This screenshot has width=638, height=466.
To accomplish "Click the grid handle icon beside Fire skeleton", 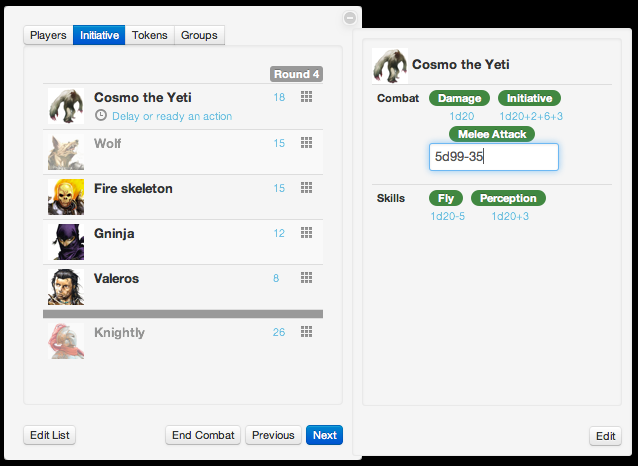I will coord(306,188).
